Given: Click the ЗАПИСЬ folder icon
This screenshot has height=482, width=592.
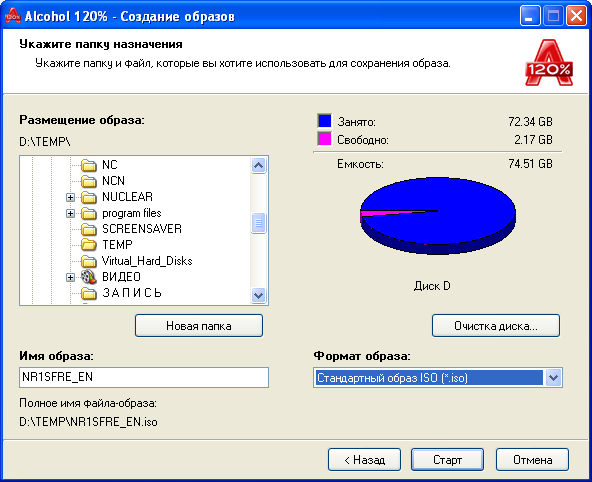Looking at the screenshot, I should [89, 293].
